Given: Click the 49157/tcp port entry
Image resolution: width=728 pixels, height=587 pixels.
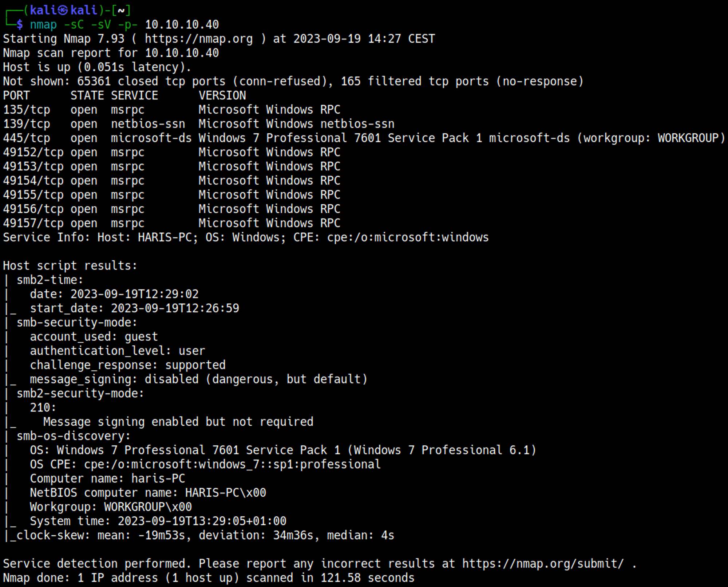Looking at the screenshot, I should click(33, 223).
